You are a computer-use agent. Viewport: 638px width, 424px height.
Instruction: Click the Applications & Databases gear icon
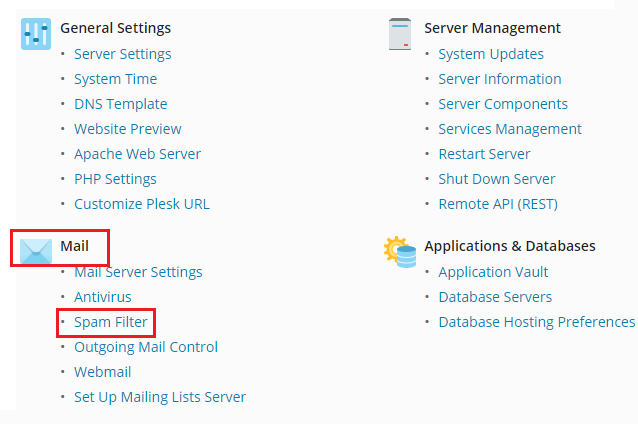400,251
